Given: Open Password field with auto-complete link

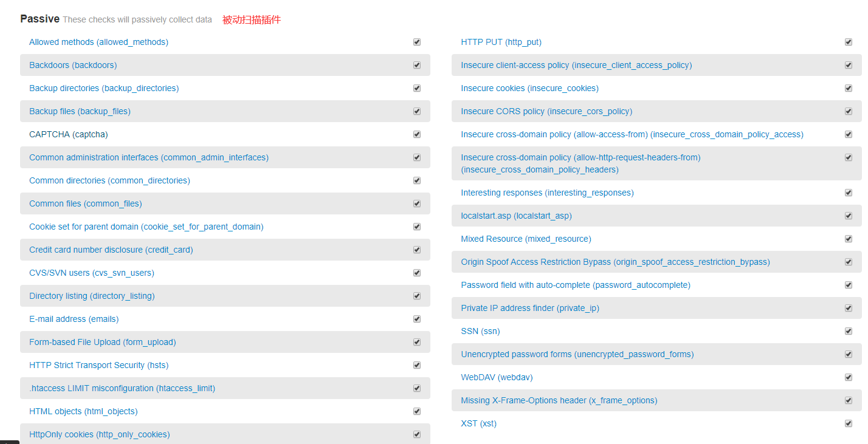Looking at the screenshot, I should click(x=576, y=285).
